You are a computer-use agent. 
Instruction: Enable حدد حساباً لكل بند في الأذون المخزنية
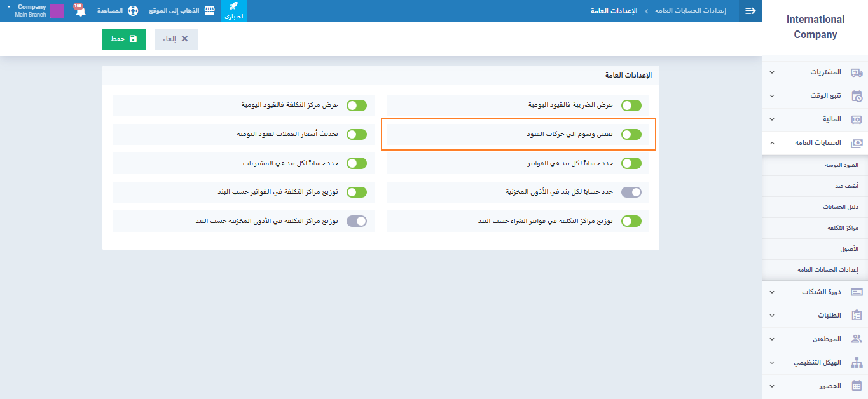631,192
